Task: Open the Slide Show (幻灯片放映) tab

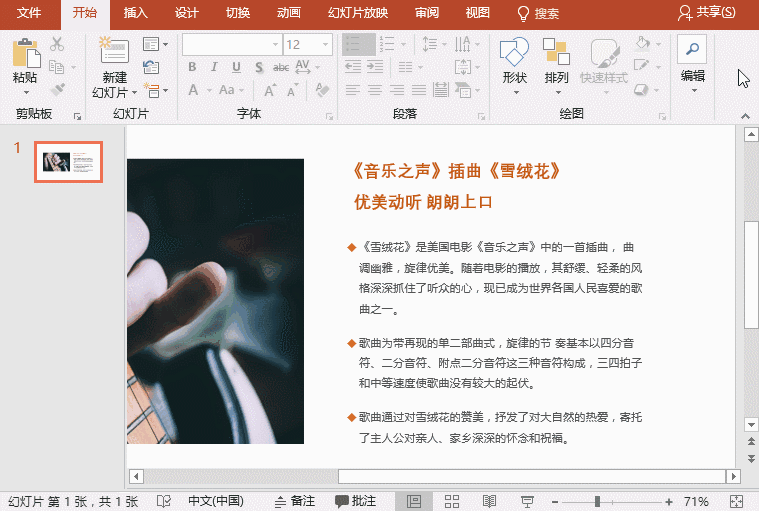Action: (x=359, y=13)
